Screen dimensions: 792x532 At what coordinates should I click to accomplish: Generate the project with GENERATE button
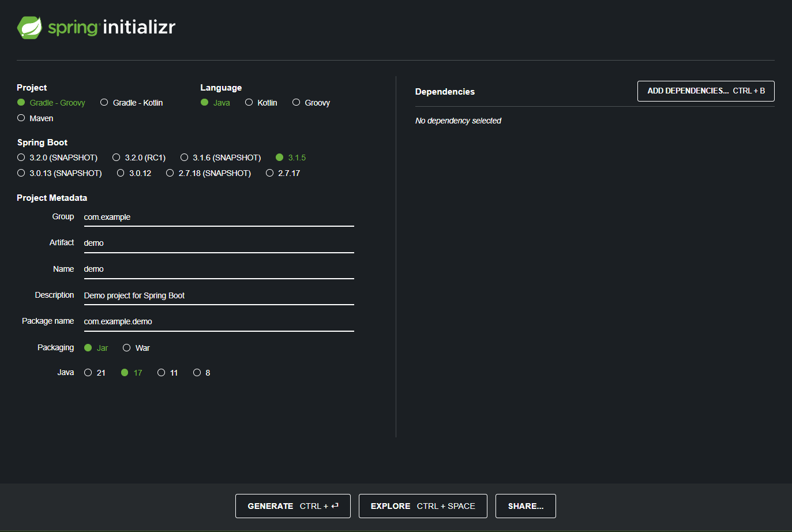click(292, 506)
